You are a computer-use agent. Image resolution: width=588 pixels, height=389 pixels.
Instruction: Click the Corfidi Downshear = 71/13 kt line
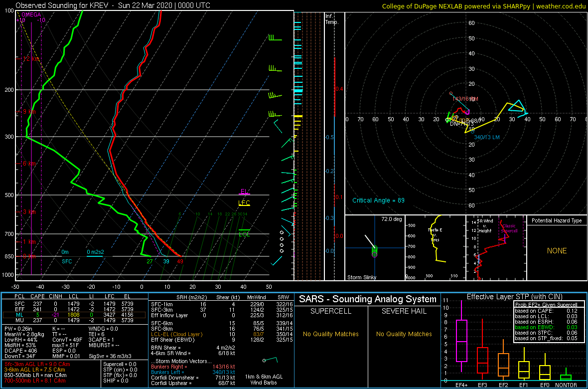pos(193,378)
